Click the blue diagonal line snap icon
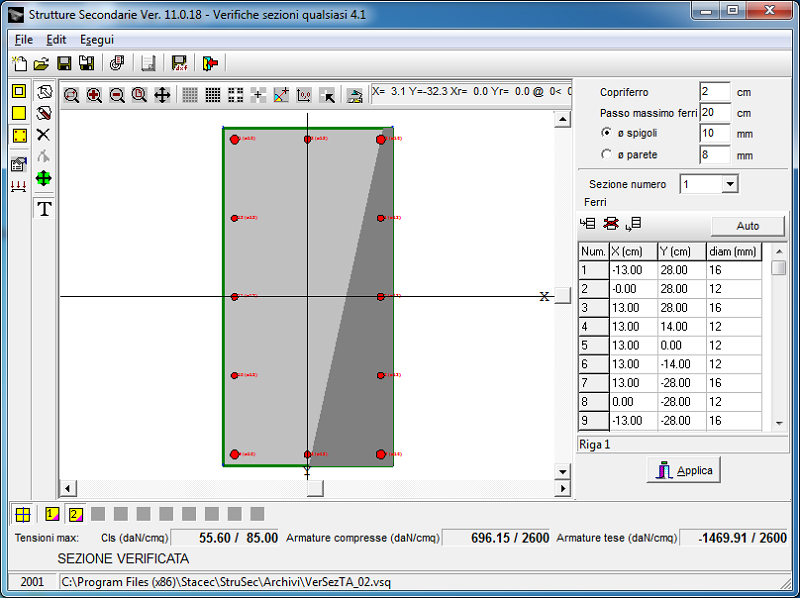 point(281,95)
